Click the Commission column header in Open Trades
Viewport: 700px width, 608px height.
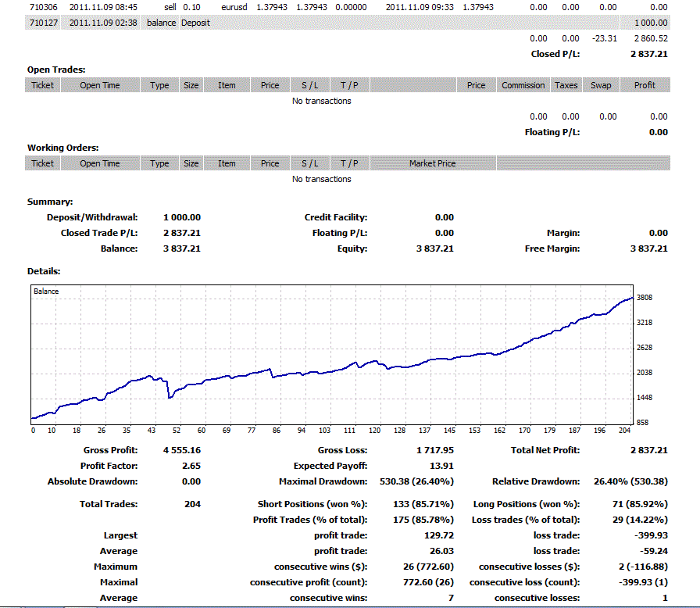[x=523, y=85]
